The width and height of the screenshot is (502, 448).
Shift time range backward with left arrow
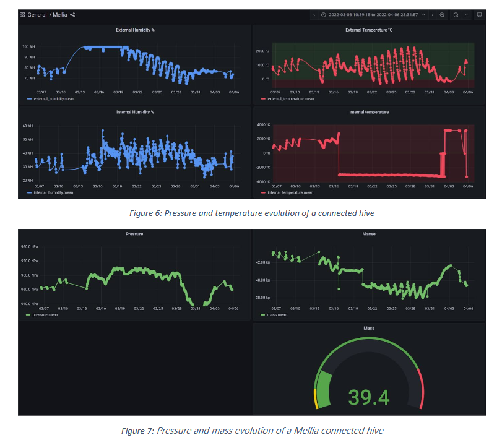click(314, 15)
